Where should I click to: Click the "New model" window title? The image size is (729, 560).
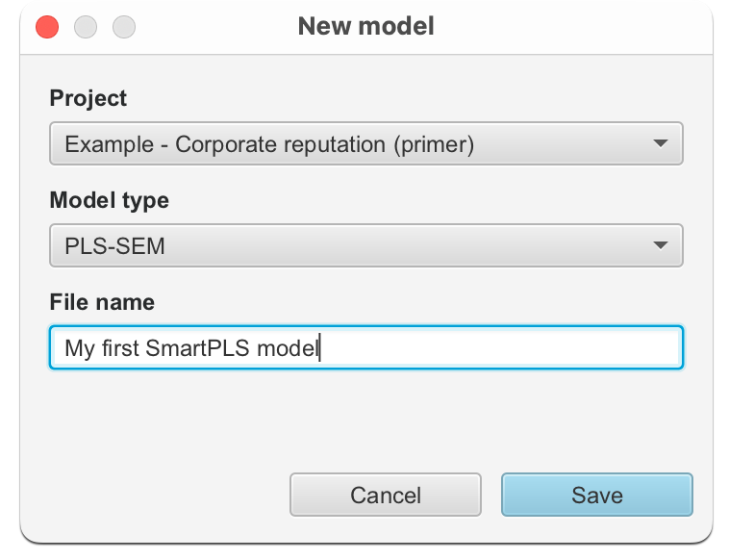pos(365,26)
